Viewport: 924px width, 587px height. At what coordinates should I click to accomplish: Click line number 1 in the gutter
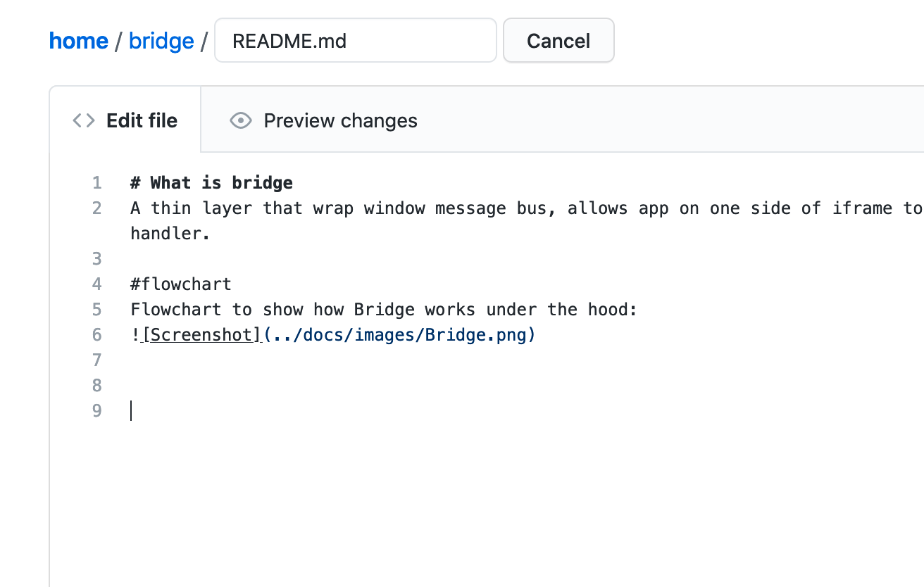pos(97,183)
